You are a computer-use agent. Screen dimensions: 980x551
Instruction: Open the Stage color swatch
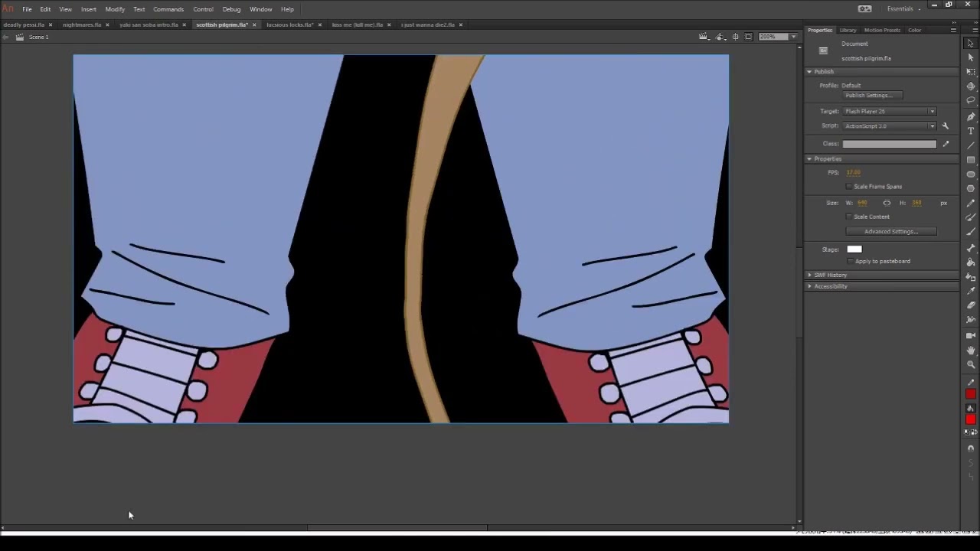(x=854, y=249)
